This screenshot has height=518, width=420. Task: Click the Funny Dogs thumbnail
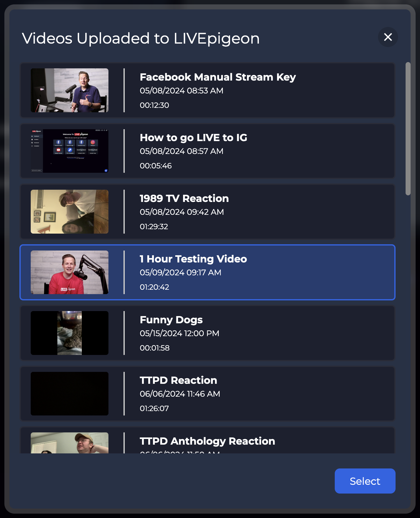point(70,333)
